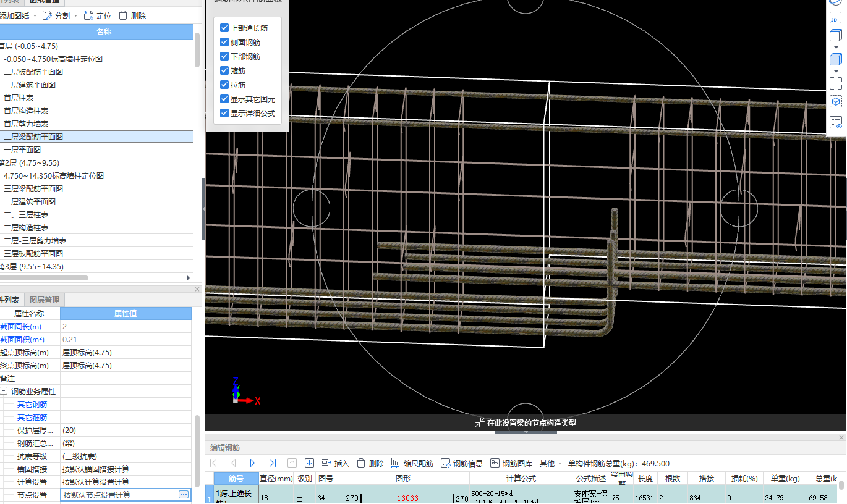Collapse the 钢筋业务属性 property group
The width and height of the screenshot is (847, 504).
tap(4, 391)
